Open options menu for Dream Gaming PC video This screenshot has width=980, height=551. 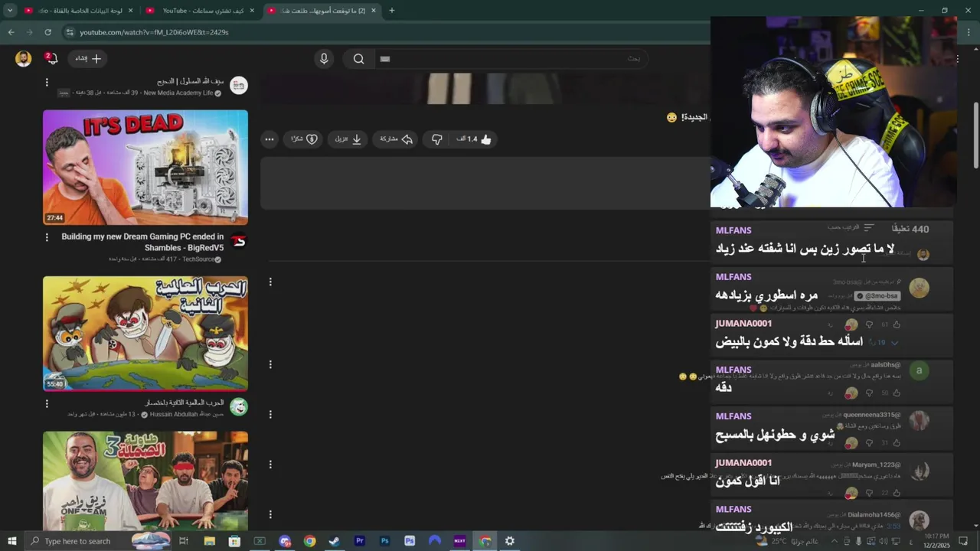(x=47, y=238)
